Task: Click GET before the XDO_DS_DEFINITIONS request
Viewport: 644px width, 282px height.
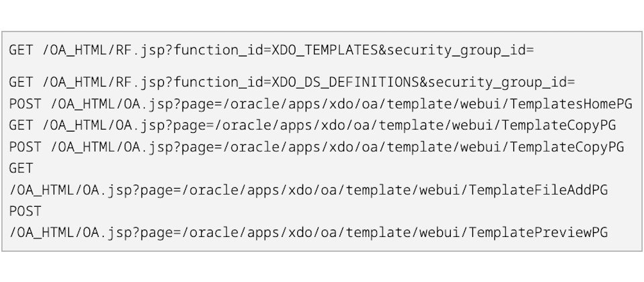Action: pos(21,83)
